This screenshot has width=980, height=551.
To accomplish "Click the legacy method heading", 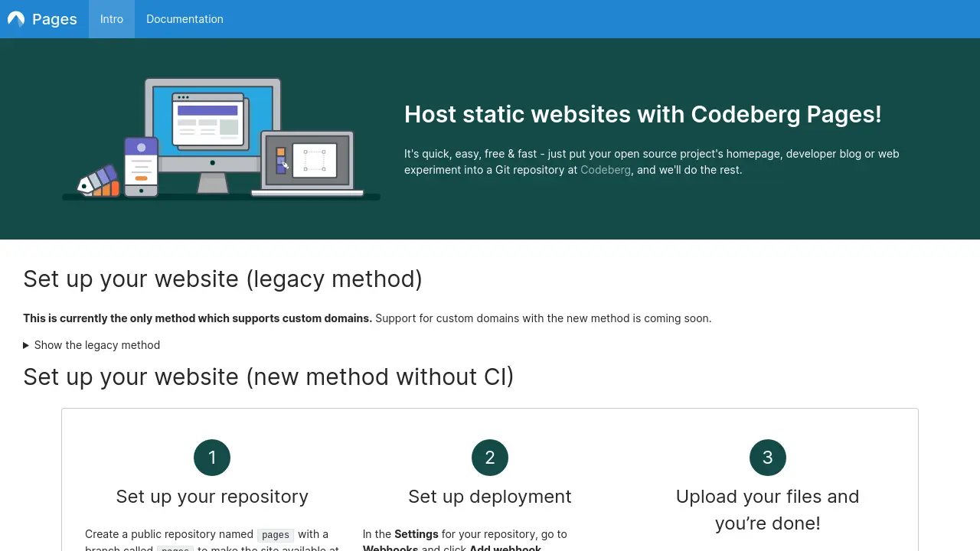I will pyautogui.click(x=223, y=279).
